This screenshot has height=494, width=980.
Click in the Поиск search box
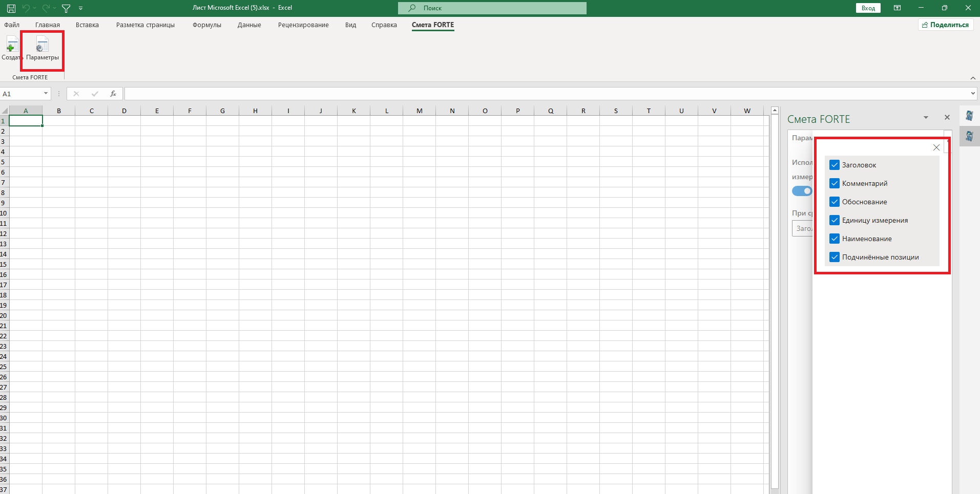[492, 8]
